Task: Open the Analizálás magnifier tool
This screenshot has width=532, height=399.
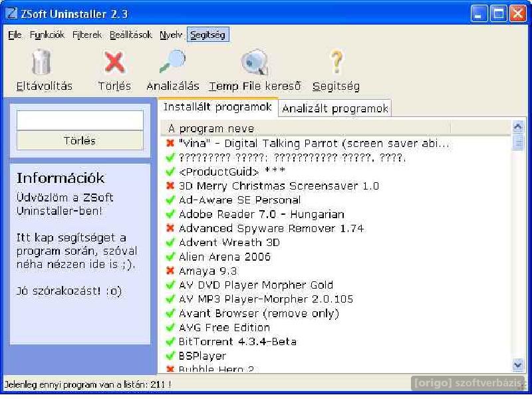Action: [x=172, y=63]
